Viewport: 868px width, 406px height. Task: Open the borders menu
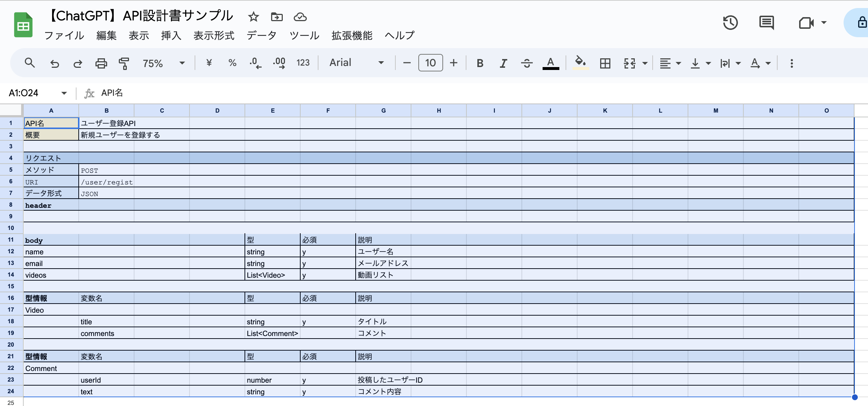605,63
